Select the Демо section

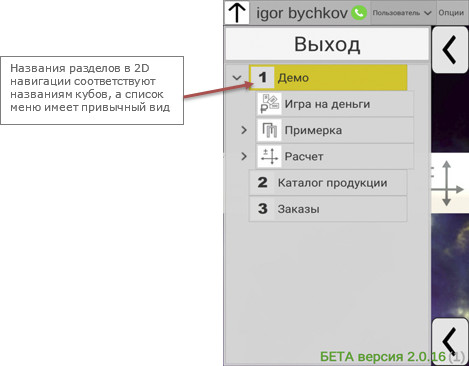coord(328,78)
